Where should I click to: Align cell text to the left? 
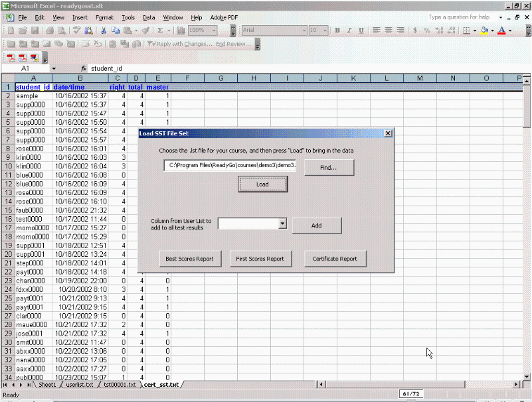377,31
